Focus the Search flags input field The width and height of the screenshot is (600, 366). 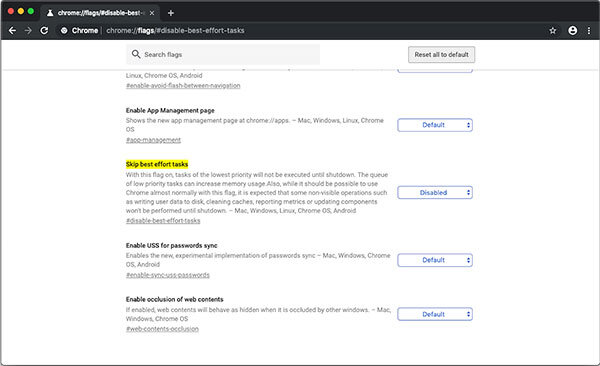(223, 54)
